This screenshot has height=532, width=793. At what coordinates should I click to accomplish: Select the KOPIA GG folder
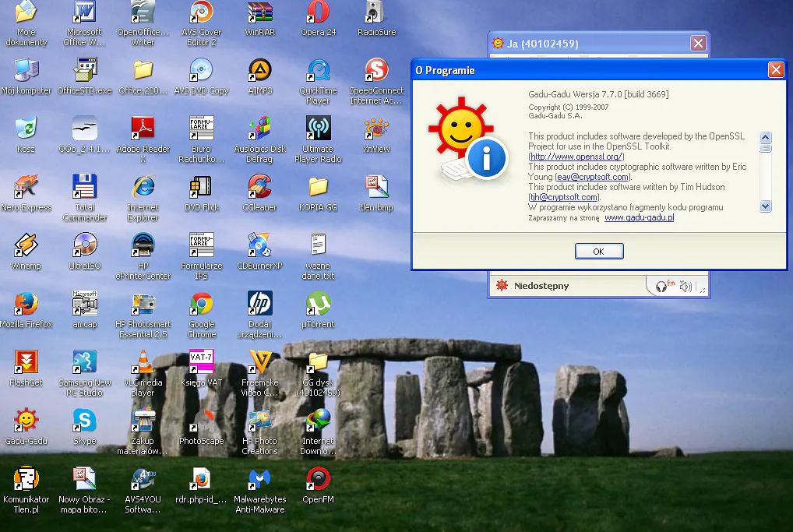(318, 194)
